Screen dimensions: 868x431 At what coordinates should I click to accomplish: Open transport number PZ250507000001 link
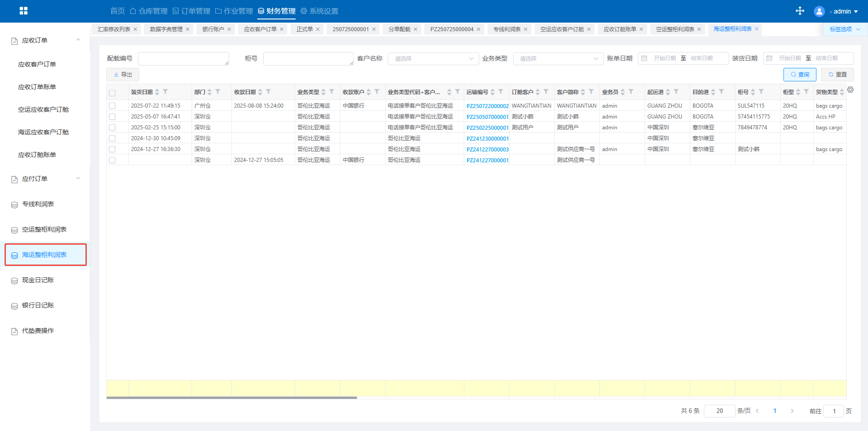487,117
